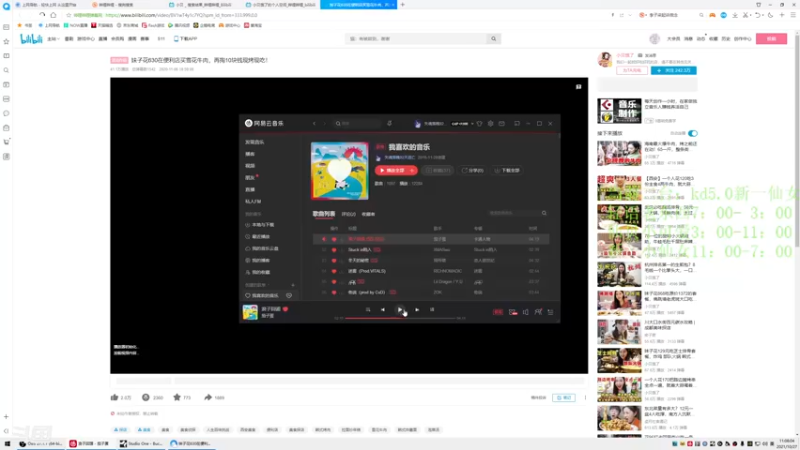Open the bilibili 主站 dropdown
Screen dimensions: 800x450
[53, 39]
